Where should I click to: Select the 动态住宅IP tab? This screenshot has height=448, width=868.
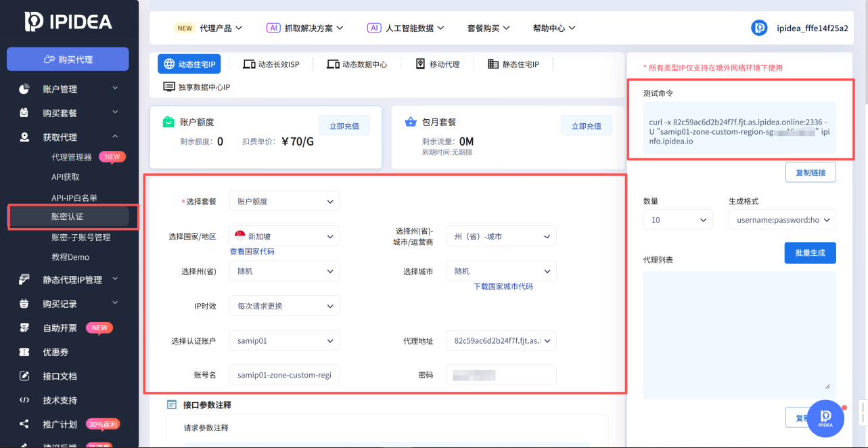(x=189, y=64)
